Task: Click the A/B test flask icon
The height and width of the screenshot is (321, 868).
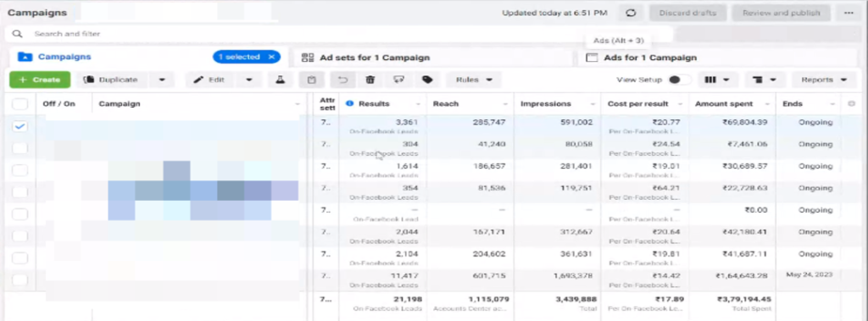Action: pos(281,80)
